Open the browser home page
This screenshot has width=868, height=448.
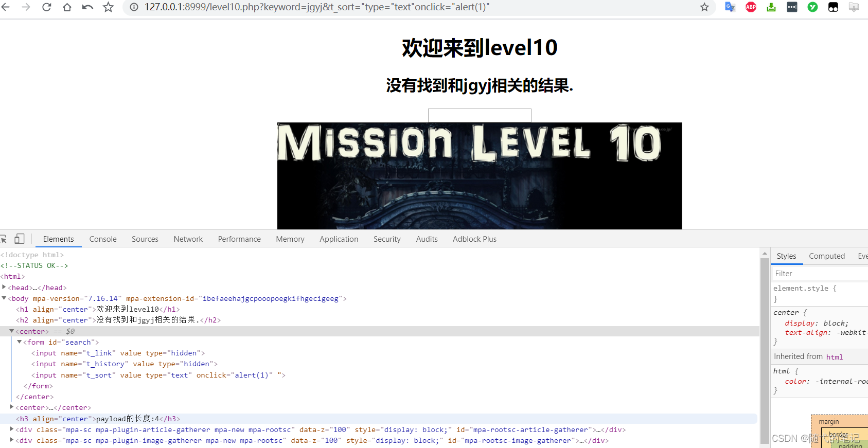coord(67,7)
